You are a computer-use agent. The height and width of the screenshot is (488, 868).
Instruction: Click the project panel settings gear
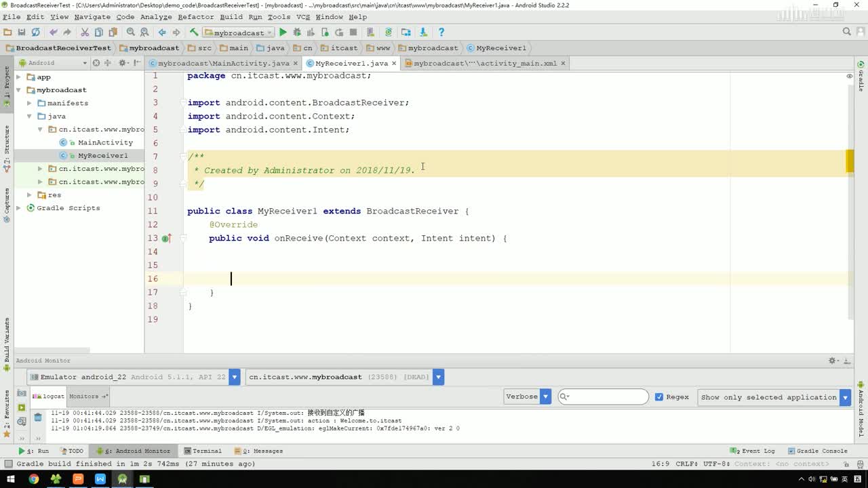pyautogui.click(x=123, y=62)
